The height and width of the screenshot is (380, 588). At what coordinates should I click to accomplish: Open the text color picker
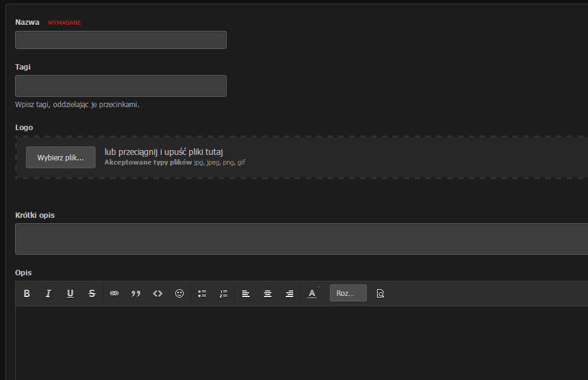click(312, 293)
